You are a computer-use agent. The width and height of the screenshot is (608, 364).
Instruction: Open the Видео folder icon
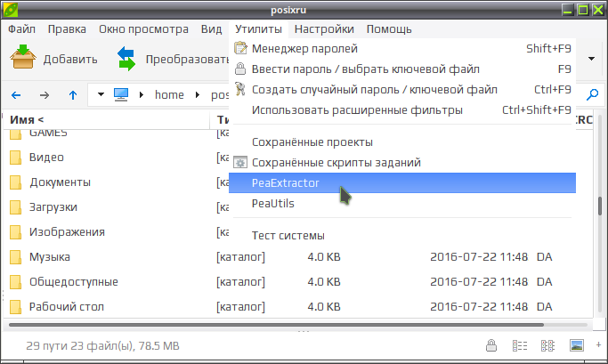pyautogui.click(x=15, y=158)
